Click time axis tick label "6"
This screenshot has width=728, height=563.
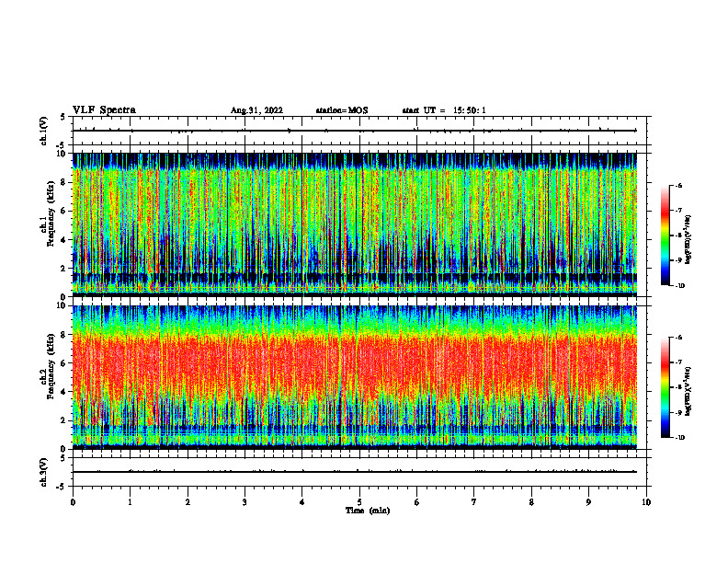tap(417, 502)
